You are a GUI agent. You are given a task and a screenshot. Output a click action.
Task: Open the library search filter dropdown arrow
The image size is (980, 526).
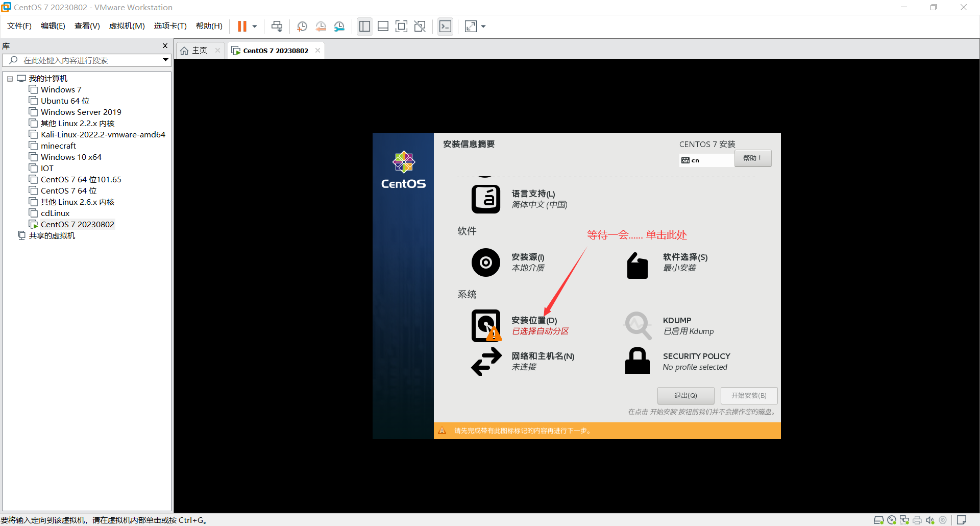tap(165, 60)
